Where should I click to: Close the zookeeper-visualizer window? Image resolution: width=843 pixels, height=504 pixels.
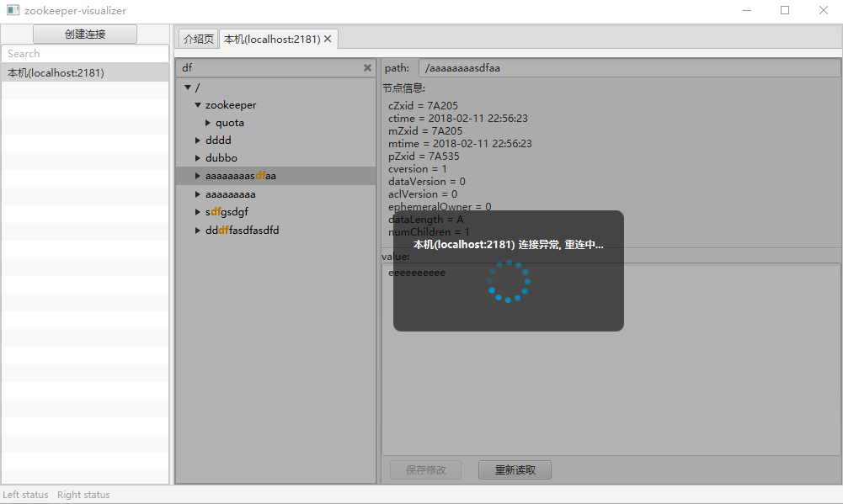coord(823,10)
